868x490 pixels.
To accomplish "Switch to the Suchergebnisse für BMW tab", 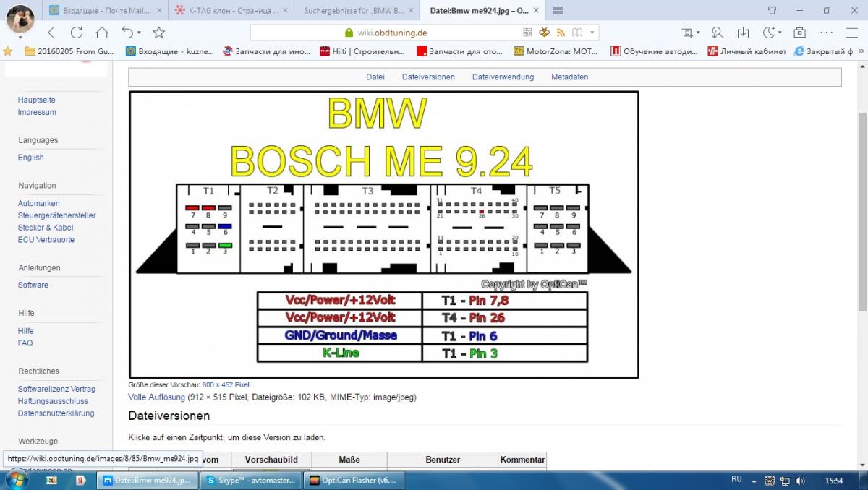I will 356,11.
